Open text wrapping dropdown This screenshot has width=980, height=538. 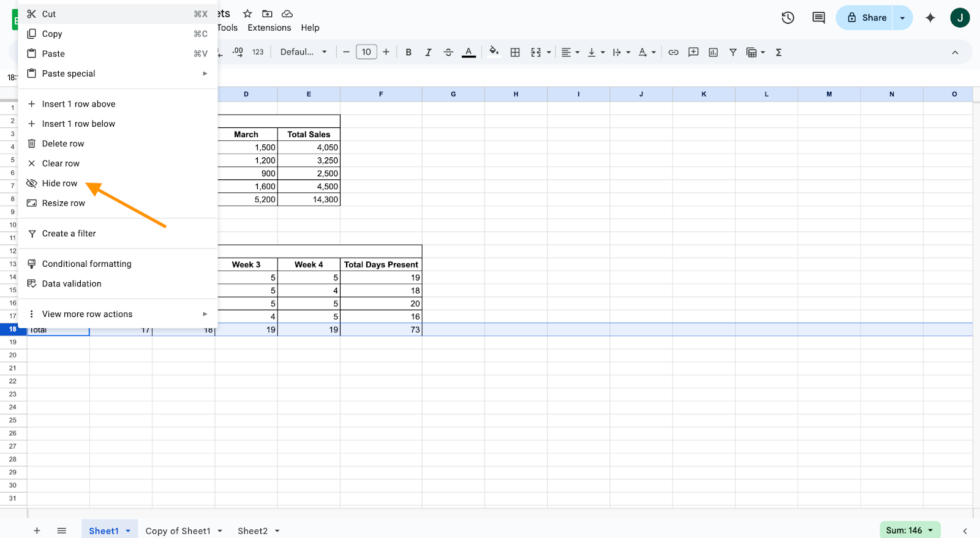[621, 52]
